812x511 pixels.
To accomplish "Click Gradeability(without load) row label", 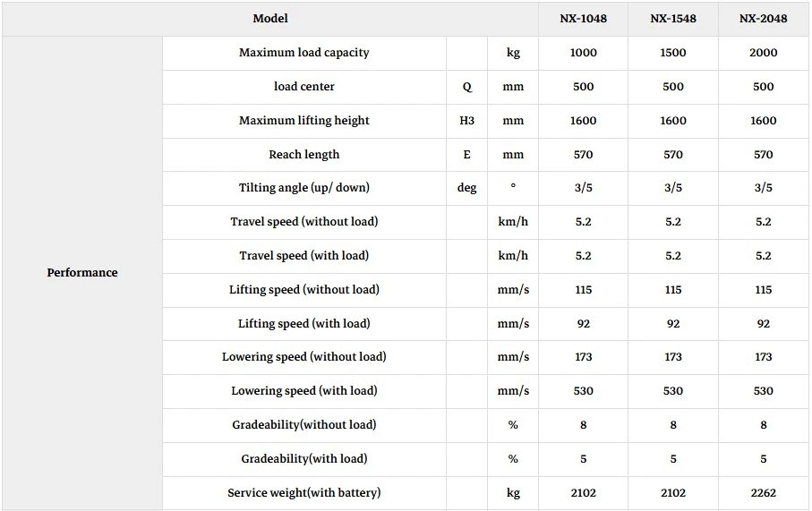I will [304, 424].
